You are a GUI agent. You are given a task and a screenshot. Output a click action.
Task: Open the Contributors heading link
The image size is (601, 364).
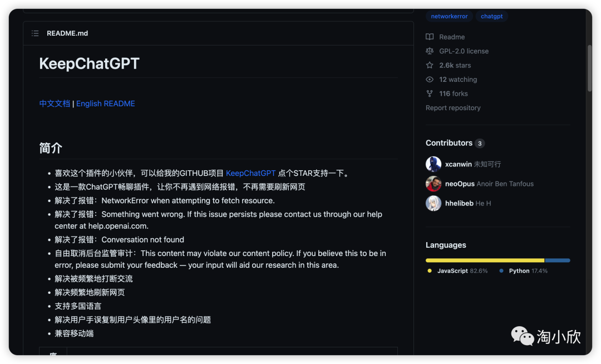[x=449, y=143]
